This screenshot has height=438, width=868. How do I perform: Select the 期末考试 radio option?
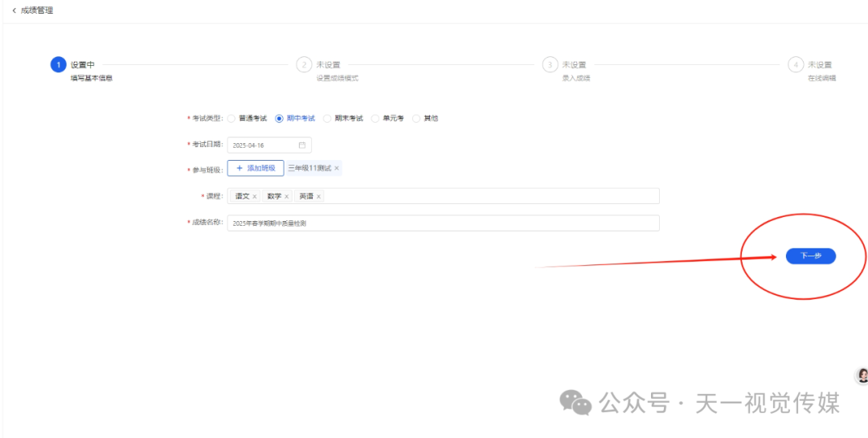point(327,118)
